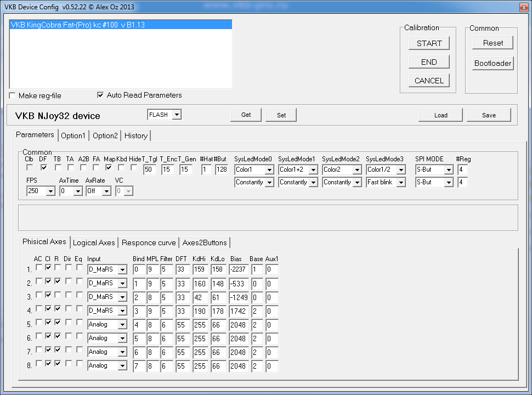Toggle Eq checkbox for axis 8

pos(80,363)
